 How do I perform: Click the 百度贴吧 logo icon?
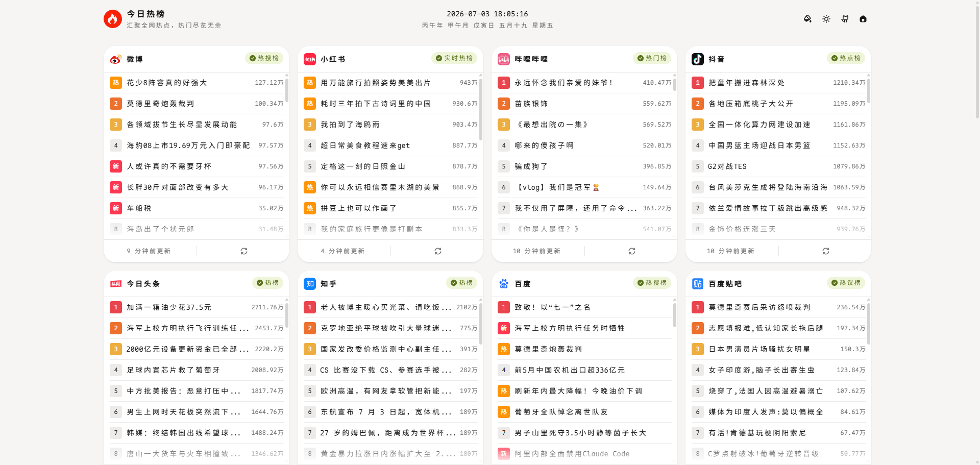click(698, 284)
